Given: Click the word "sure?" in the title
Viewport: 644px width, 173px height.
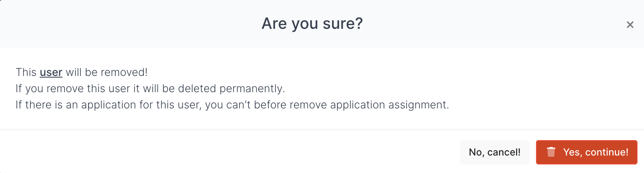Looking at the screenshot, I should tap(343, 24).
